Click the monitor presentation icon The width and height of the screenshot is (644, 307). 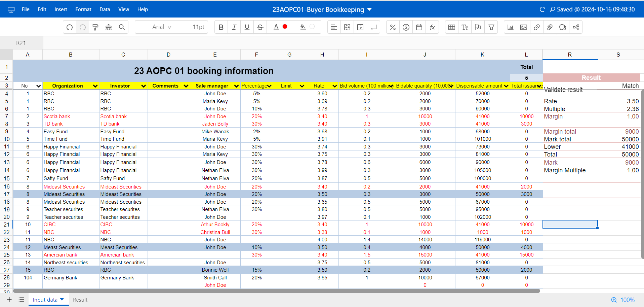11,9
